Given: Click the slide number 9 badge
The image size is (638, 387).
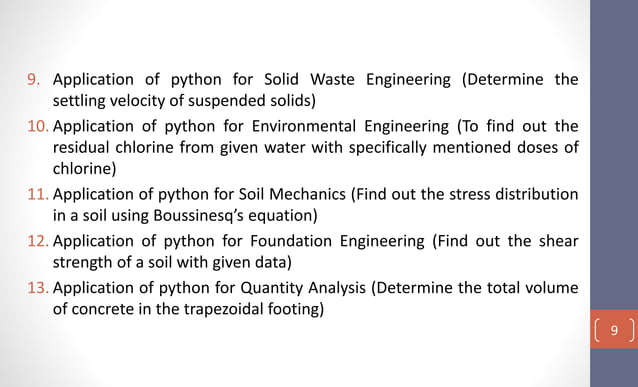Looking at the screenshot, I should pyautogui.click(x=614, y=329).
